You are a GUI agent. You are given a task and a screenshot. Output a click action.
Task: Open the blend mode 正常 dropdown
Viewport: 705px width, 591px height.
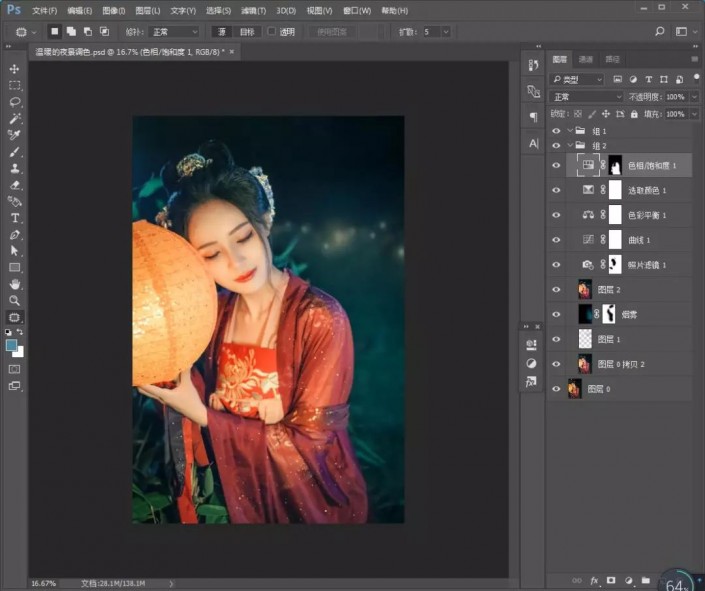pyautogui.click(x=587, y=97)
